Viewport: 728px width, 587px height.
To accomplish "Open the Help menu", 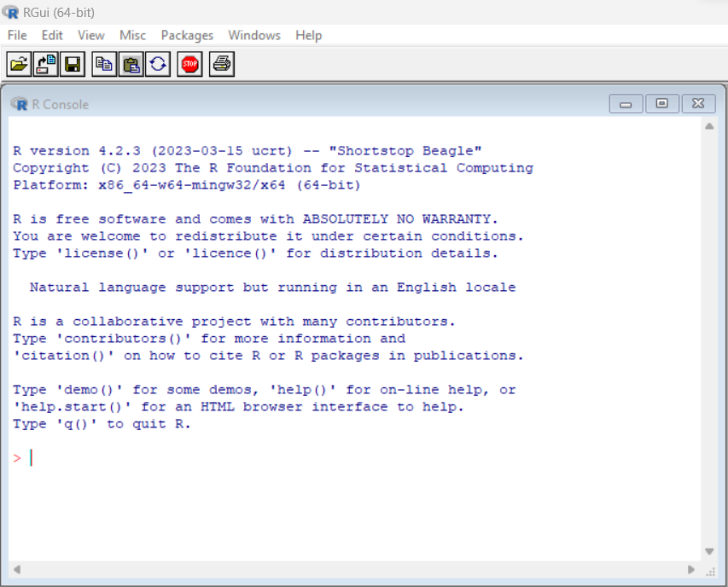I will (309, 35).
